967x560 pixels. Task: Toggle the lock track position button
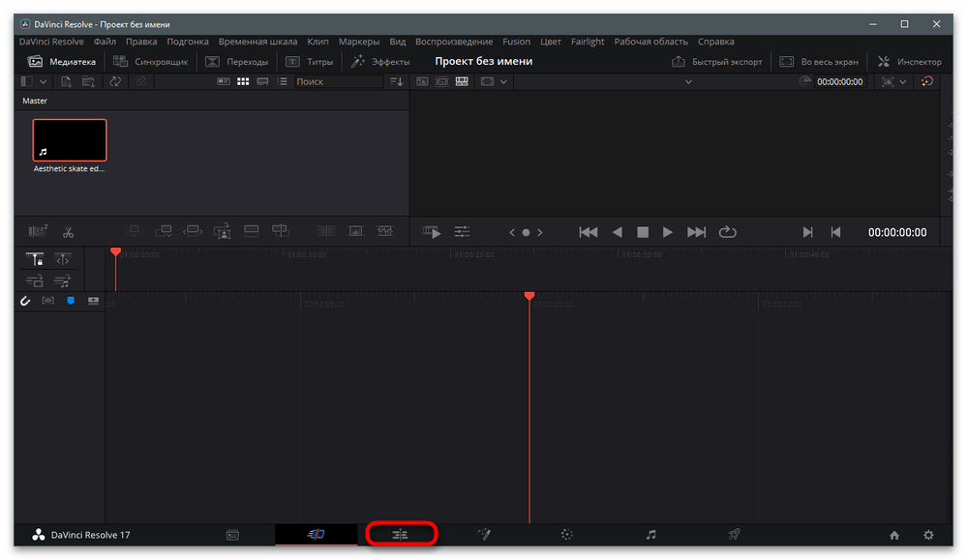pyautogui.click(x=35, y=259)
